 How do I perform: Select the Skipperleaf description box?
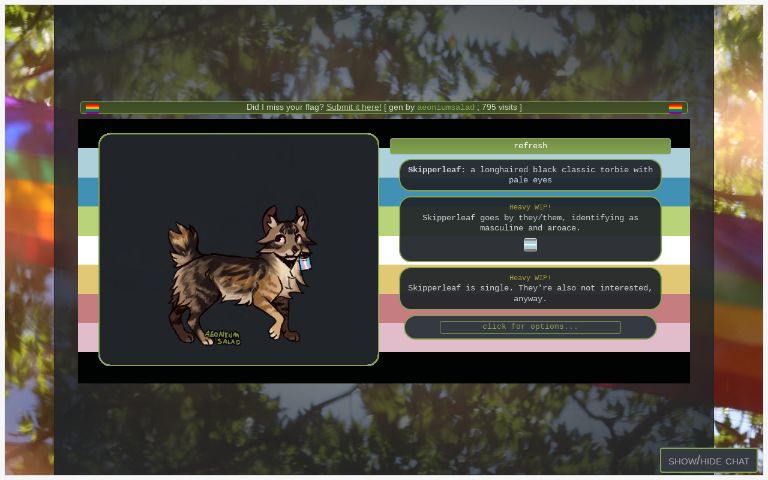[x=530, y=175]
